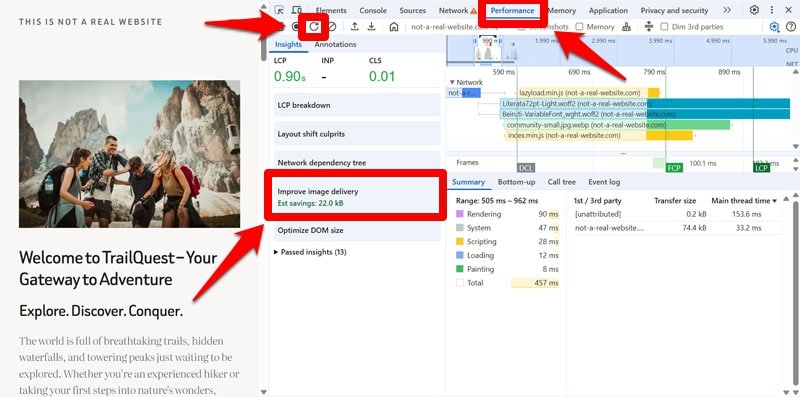Click Record and reload icon
800x397 pixels.
coord(314,27)
